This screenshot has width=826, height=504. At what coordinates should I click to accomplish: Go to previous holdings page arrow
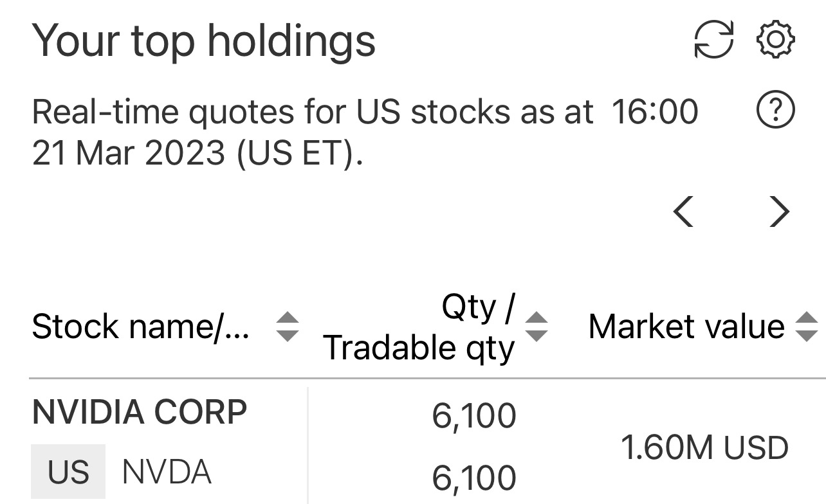(683, 212)
